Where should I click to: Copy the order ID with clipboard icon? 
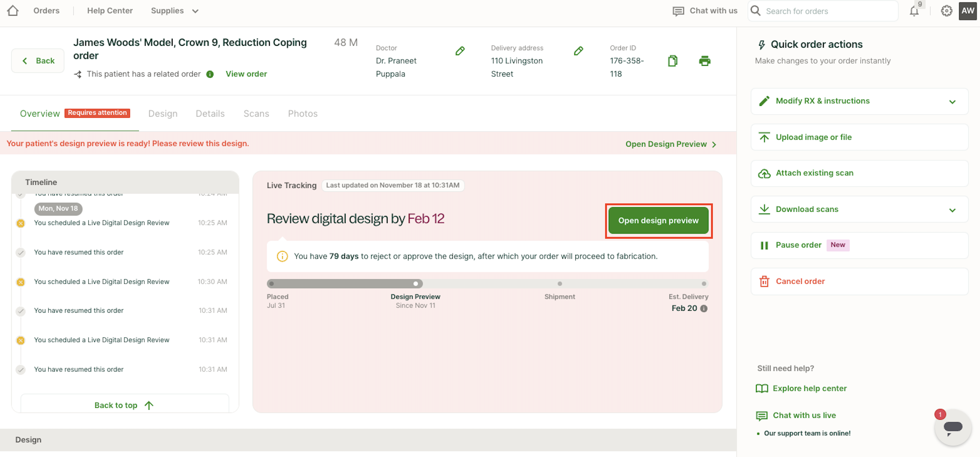(x=673, y=61)
